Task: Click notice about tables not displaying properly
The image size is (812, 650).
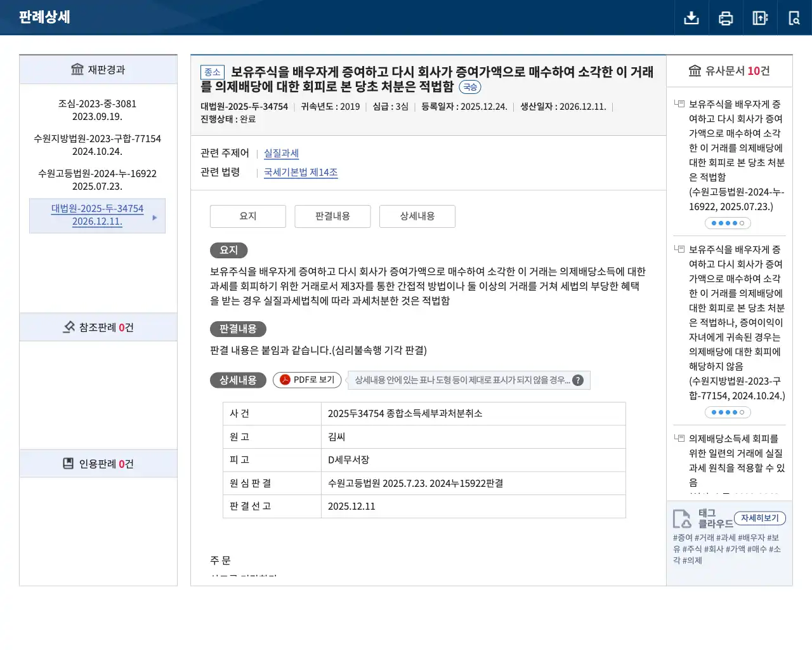Action: tap(469, 380)
